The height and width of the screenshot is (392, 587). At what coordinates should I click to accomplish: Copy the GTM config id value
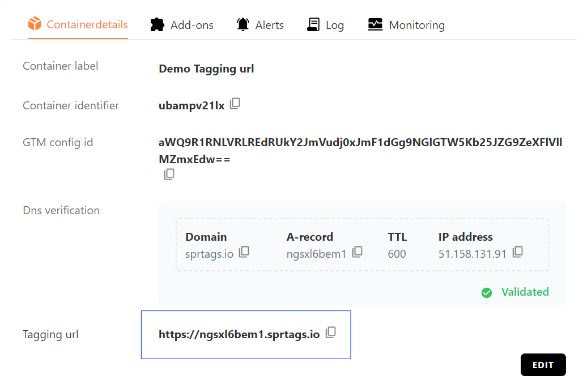[x=169, y=174]
